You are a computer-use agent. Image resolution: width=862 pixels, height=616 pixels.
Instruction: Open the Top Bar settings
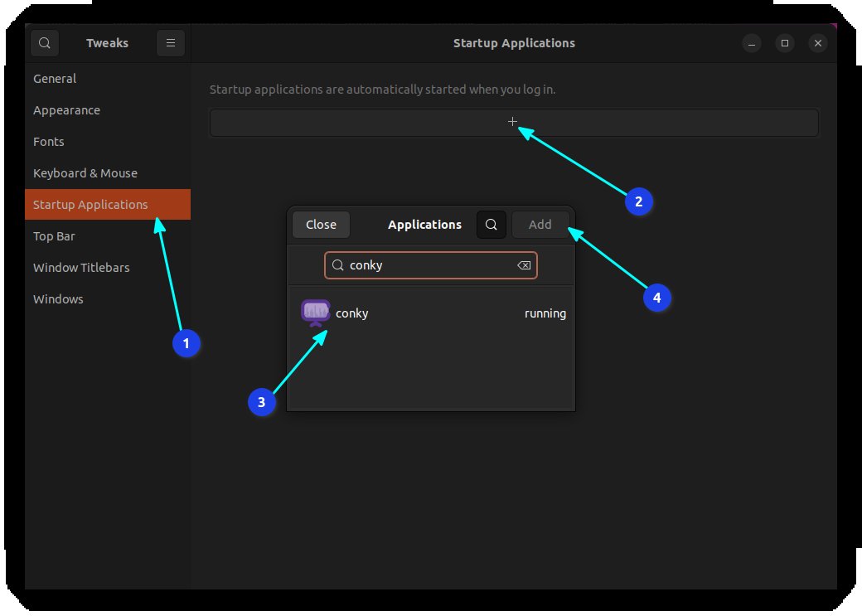pyautogui.click(x=54, y=235)
